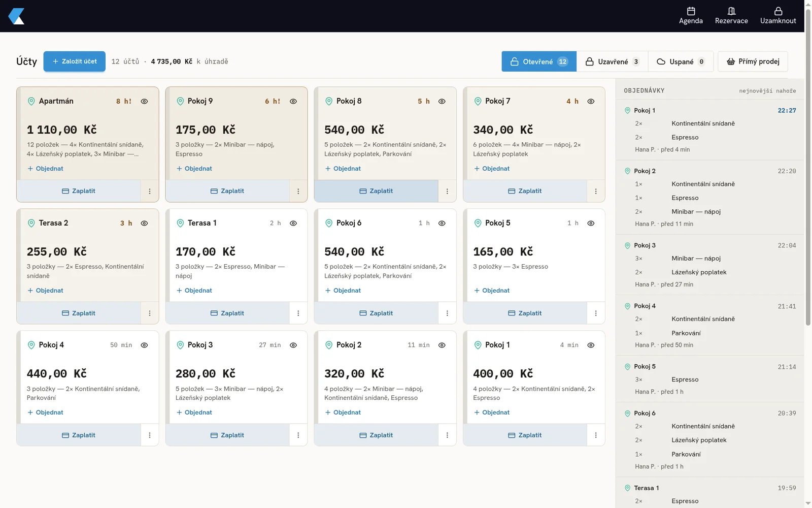This screenshot has width=812, height=508.
Task: Click location pin on Apartmán card
Action: 31,101
